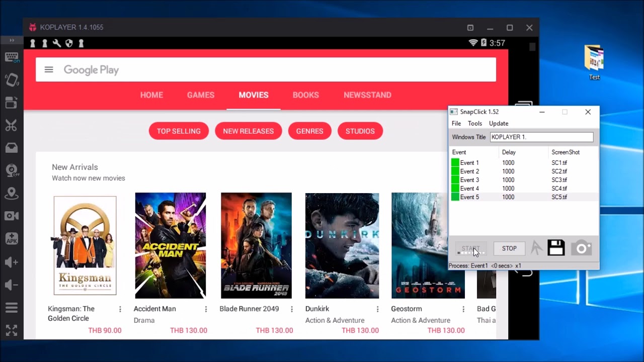Click the scissors screenshot icon in KOPLAYER
This screenshot has width=644, height=362.
click(12, 125)
